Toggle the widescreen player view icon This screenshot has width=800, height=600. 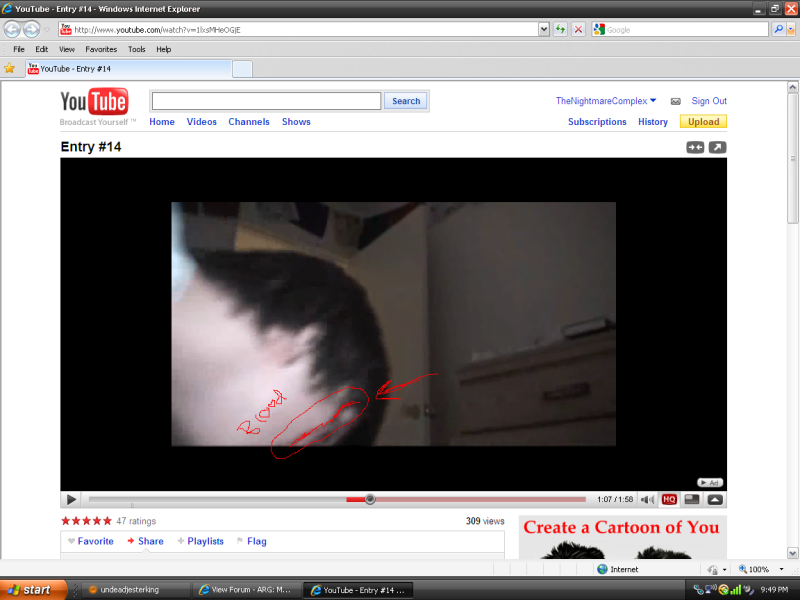[692, 499]
